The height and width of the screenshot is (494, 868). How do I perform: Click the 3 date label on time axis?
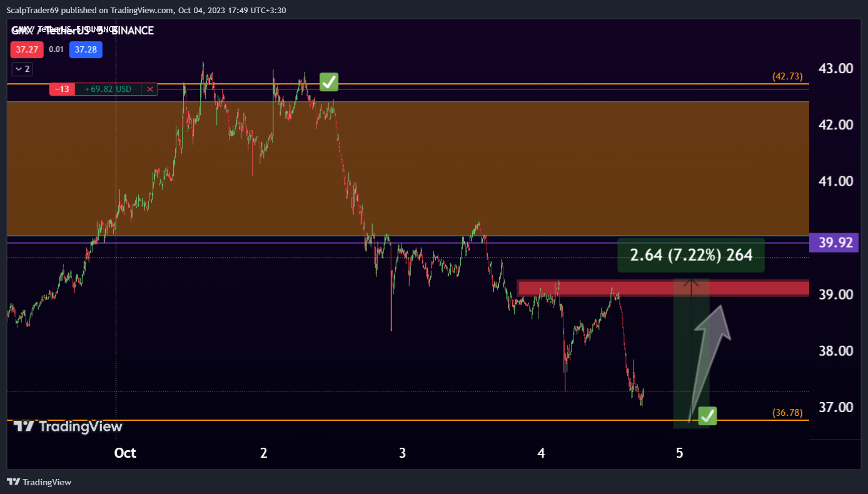click(x=402, y=453)
